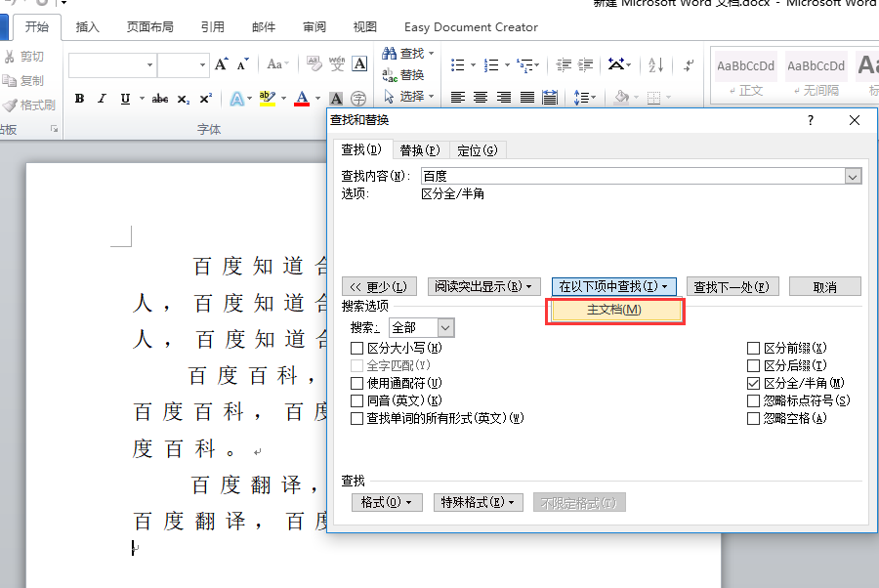Click 替换 in the ribbon editing group
The height and width of the screenshot is (588, 879).
tap(403, 75)
